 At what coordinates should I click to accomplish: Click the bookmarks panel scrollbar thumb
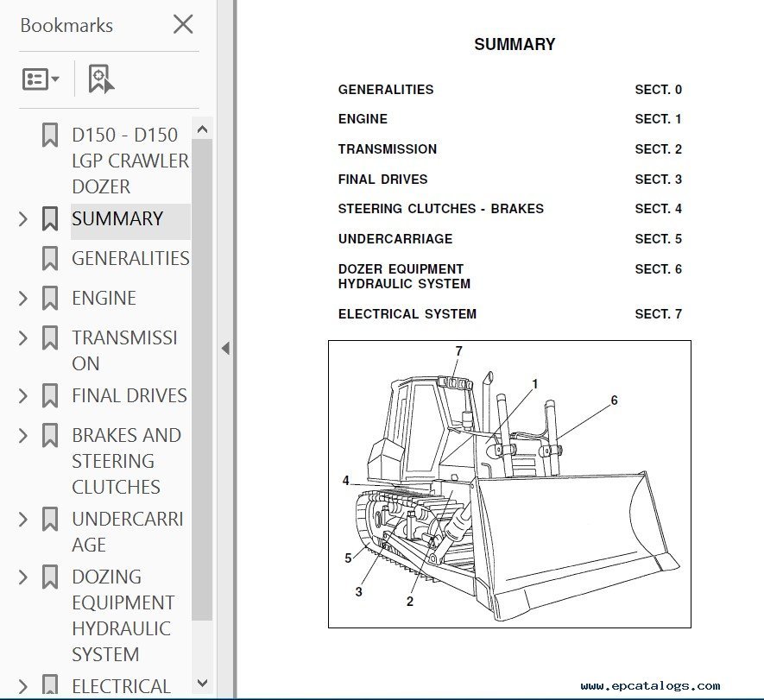click(x=202, y=380)
